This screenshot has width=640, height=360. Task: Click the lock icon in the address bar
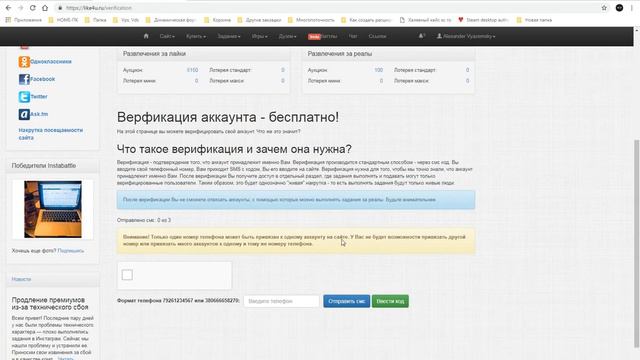pos(60,8)
